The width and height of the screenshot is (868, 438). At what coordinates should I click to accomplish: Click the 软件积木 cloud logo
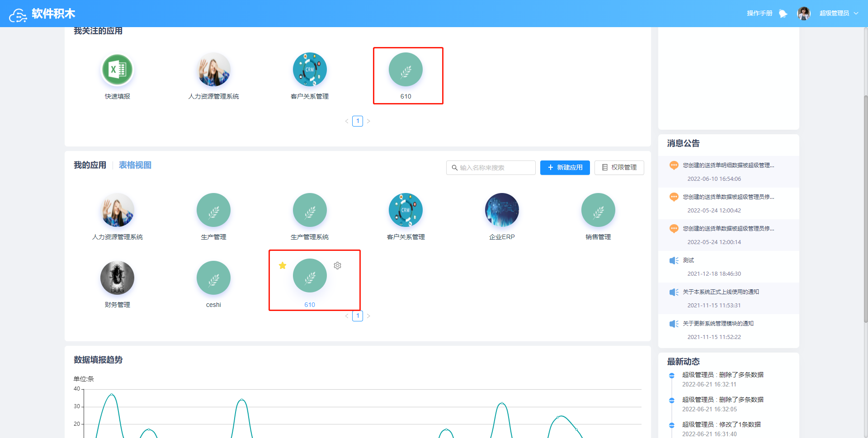(x=18, y=14)
